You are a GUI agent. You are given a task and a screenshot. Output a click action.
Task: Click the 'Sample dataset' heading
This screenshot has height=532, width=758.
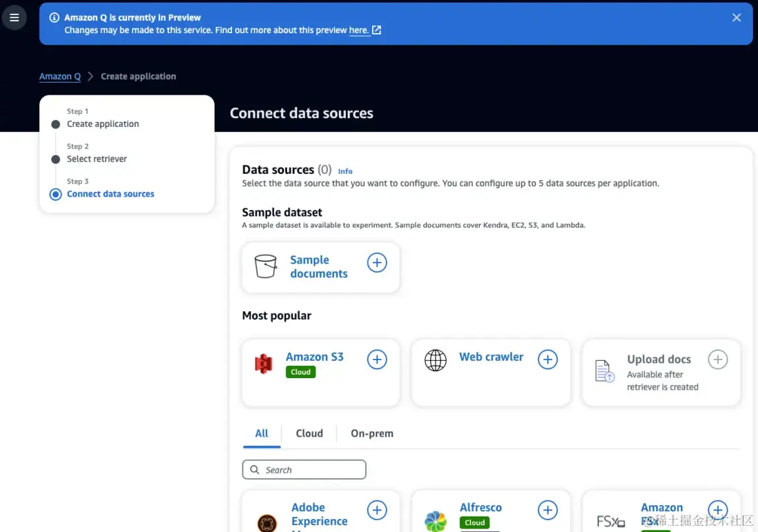282,213
